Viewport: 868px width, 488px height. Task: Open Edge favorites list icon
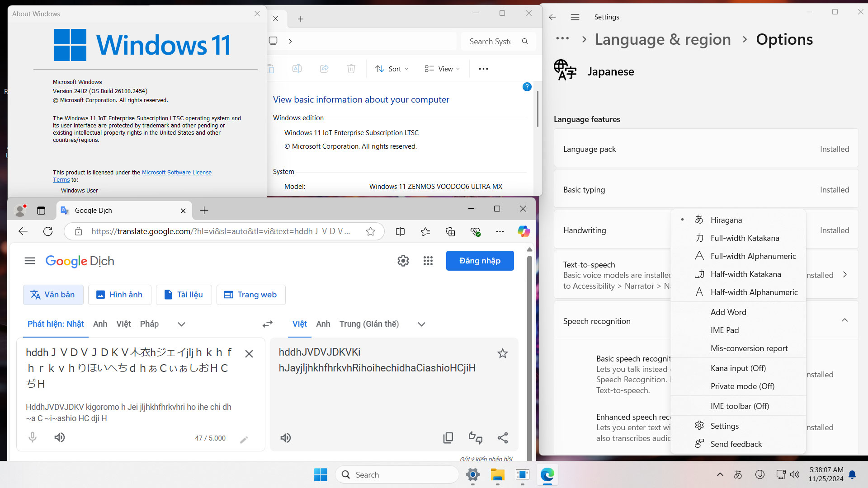pos(425,231)
